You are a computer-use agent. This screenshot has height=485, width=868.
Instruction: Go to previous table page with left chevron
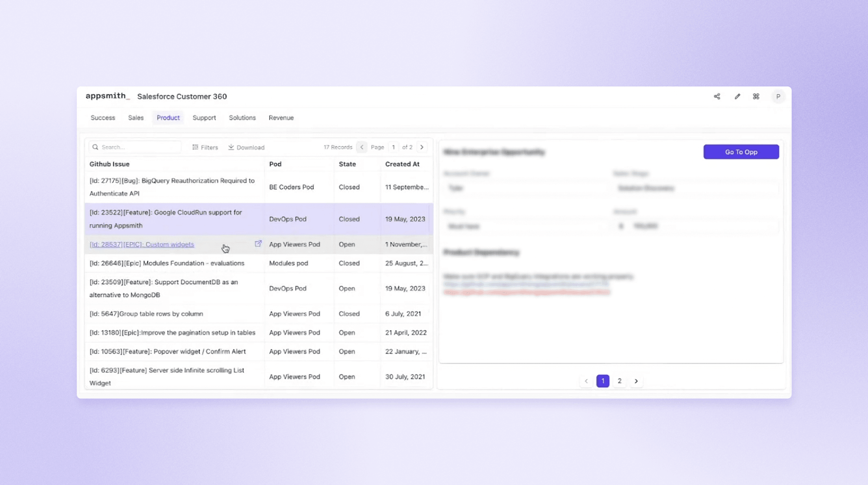(x=362, y=147)
